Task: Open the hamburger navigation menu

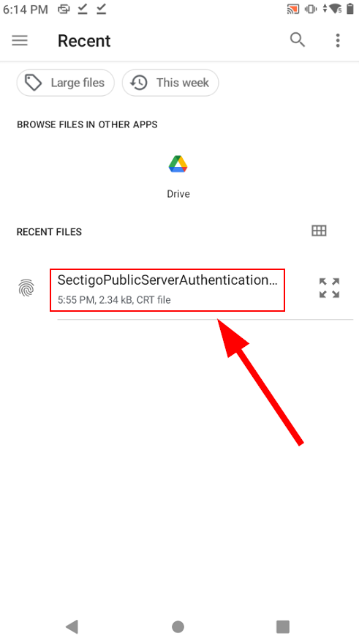Action: [x=20, y=40]
